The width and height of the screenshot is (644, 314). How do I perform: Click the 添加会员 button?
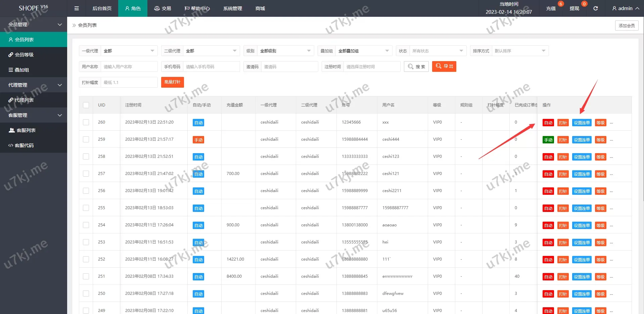[x=627, y=26]
